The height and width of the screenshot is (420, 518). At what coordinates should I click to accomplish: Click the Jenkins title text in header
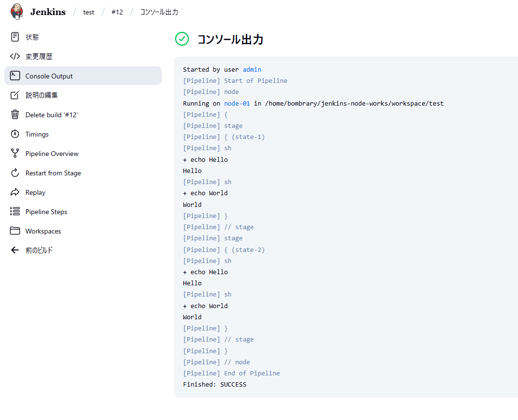pyautogui.click(x=47, y=12)
